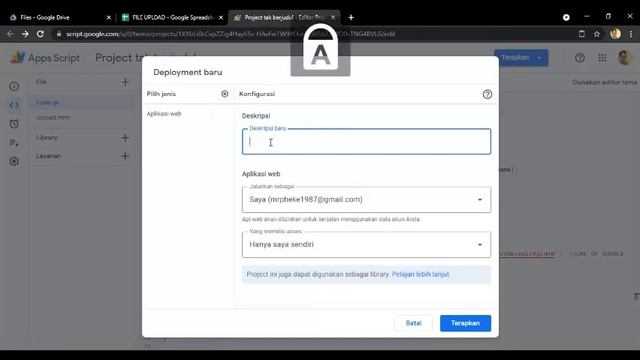Switch to the FILE UPLOAD Google Spreadsheet tab
This screenshot has width=640, height=360.
172,18
